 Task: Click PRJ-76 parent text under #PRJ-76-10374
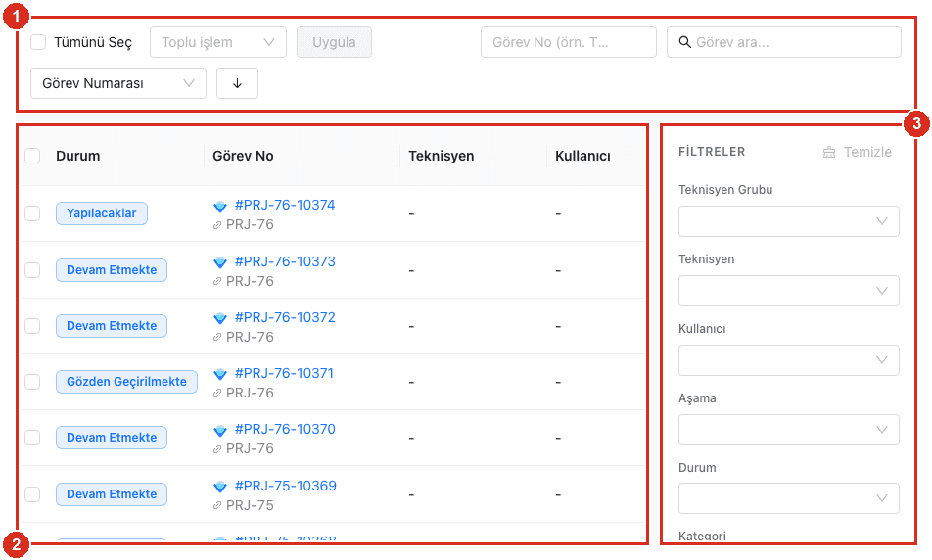[x=250, y=225]
